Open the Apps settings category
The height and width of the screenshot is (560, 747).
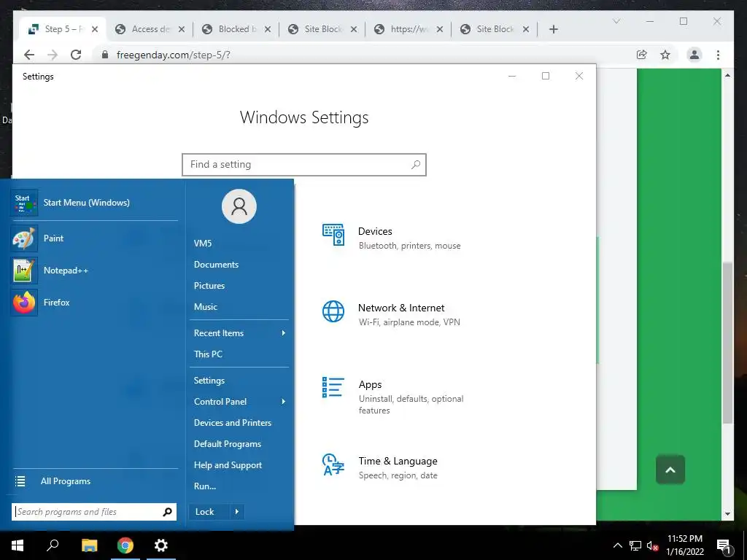coord(392,396)
